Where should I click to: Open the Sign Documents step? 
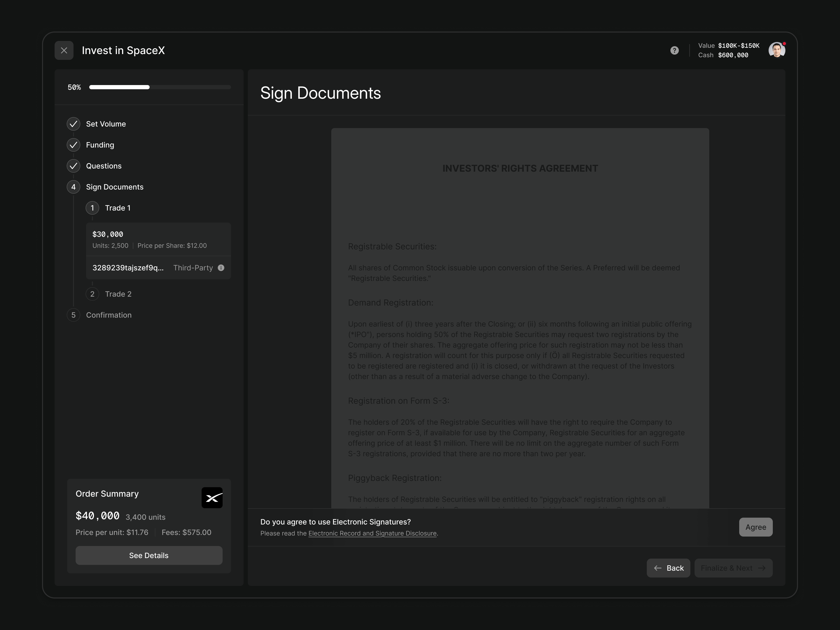point(115,187)
